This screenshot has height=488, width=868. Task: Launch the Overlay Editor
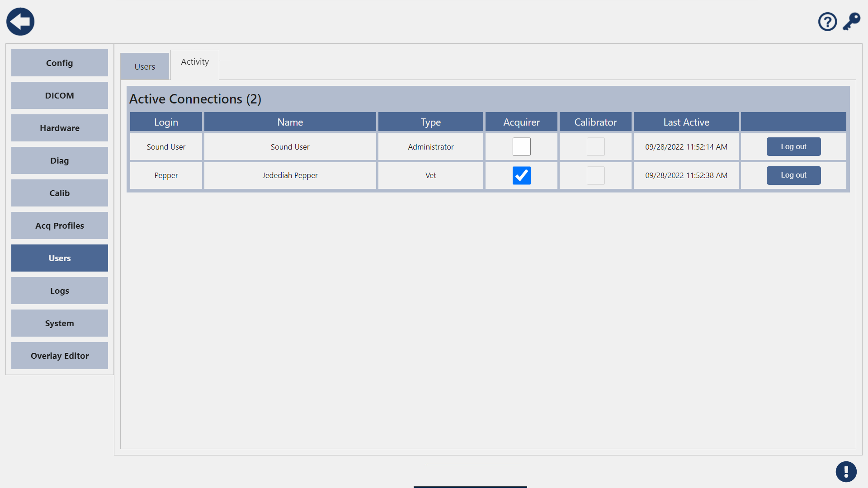[60, 356]
